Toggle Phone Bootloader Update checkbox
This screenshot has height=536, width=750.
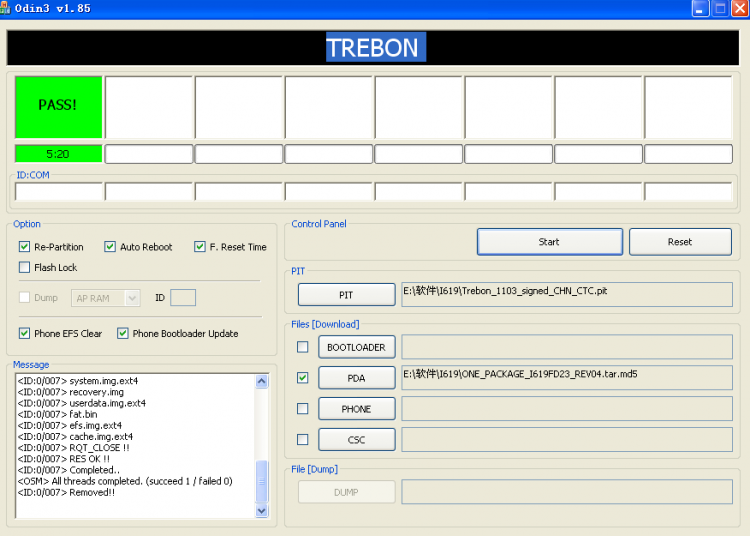click(123, 334)
